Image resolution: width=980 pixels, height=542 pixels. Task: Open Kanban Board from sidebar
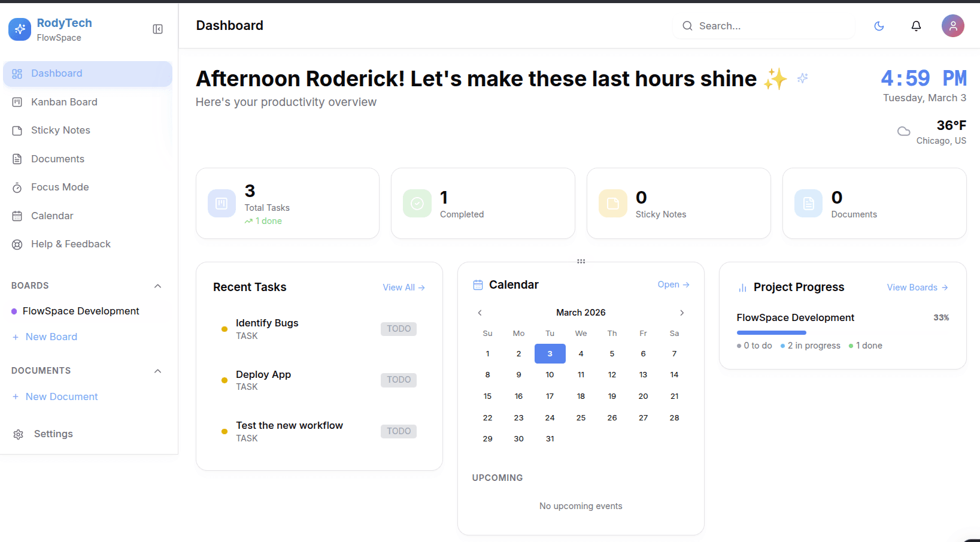[64, 102]
